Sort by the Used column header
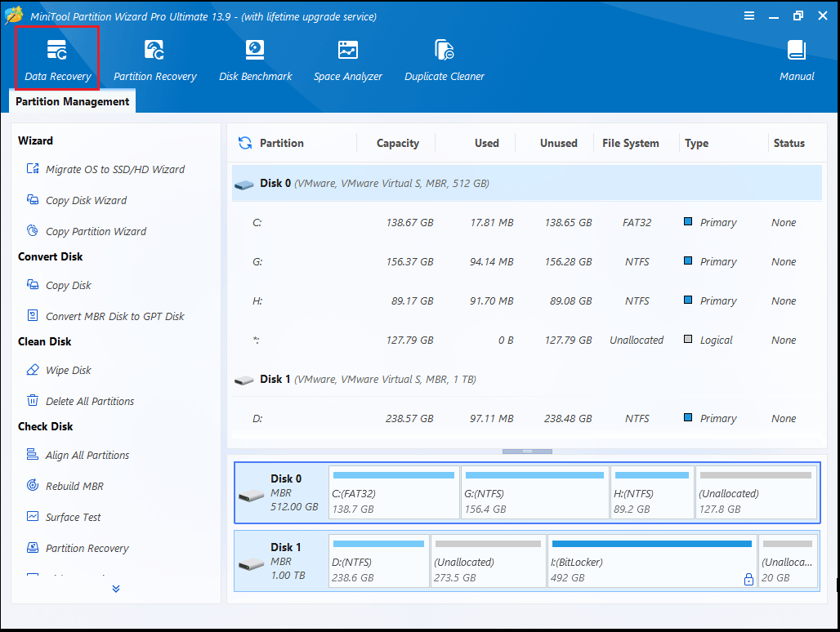The height and width of the screenshot is (632, 840). 486,143
